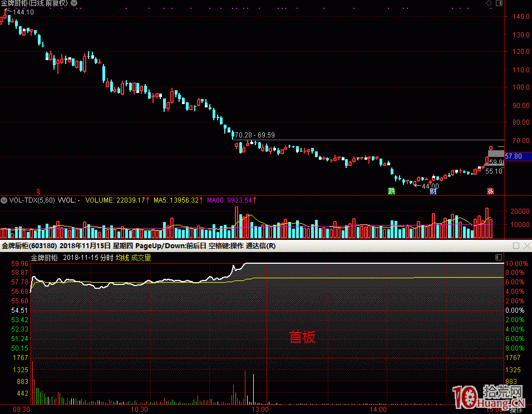Toggle the panel icon in intraday header

tap(498, 258)
